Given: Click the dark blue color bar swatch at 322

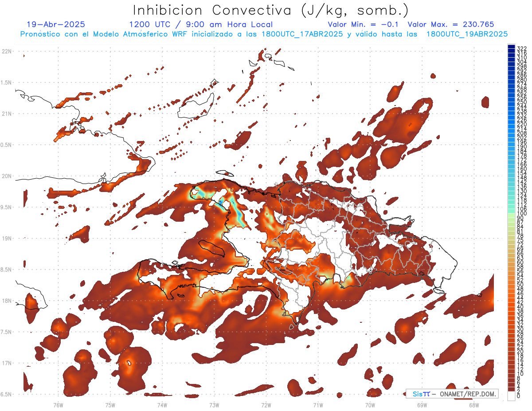Looking at the screenshot, I should click(512, 47).
